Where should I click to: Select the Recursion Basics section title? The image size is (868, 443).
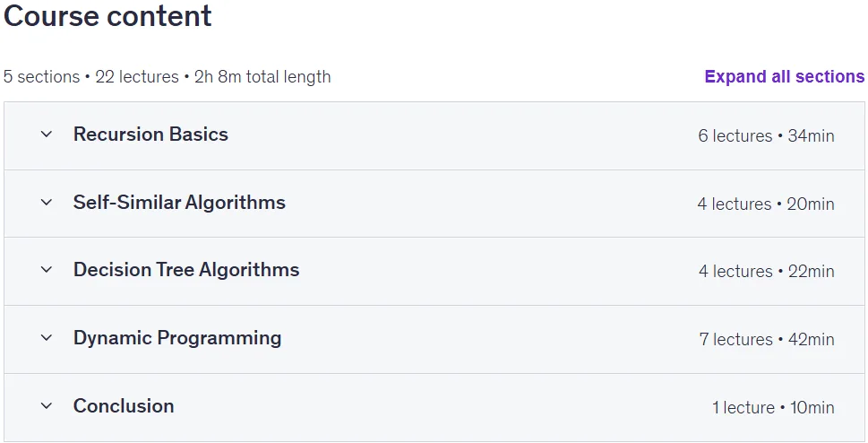(x=150, y=135)
